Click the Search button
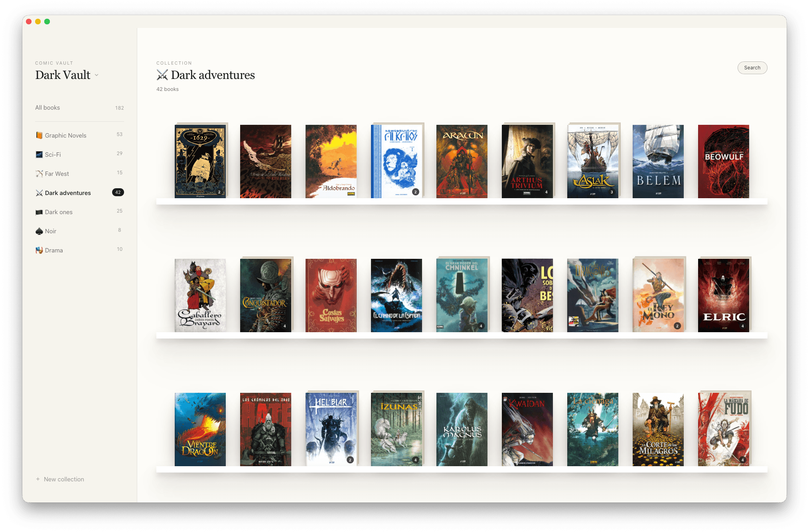Viewport: 809px width, 532px height. point(752,68)
